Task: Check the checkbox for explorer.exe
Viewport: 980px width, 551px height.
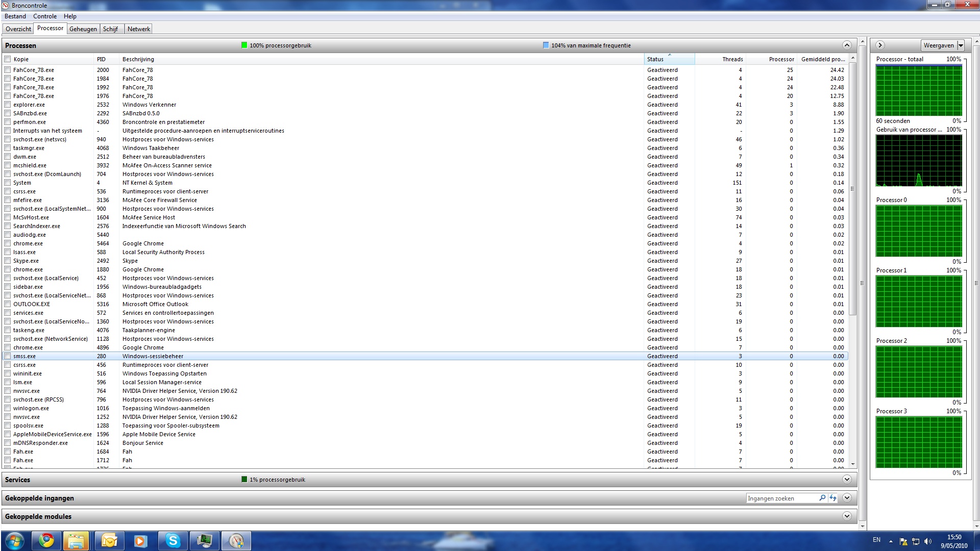Action: tap(7, 105)
